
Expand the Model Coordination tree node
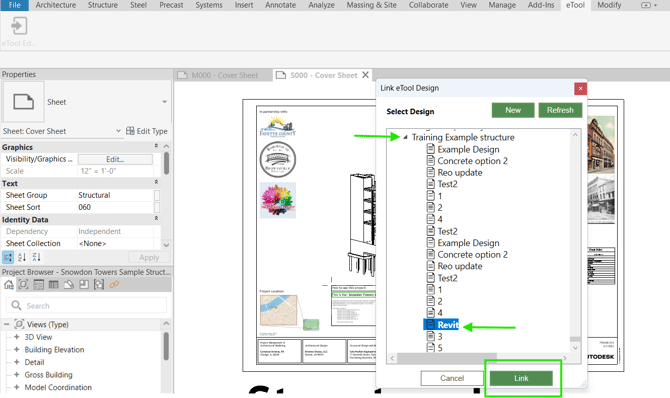(x=16, y=387)
